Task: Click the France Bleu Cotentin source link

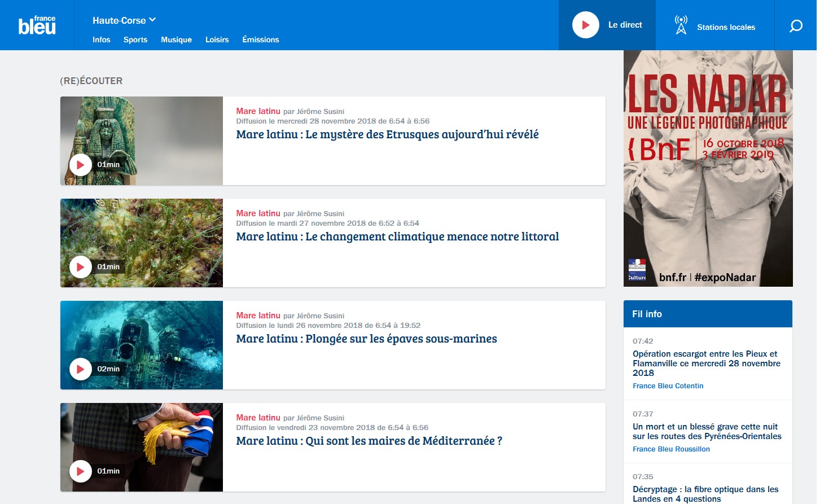Action: pos(668,386)
